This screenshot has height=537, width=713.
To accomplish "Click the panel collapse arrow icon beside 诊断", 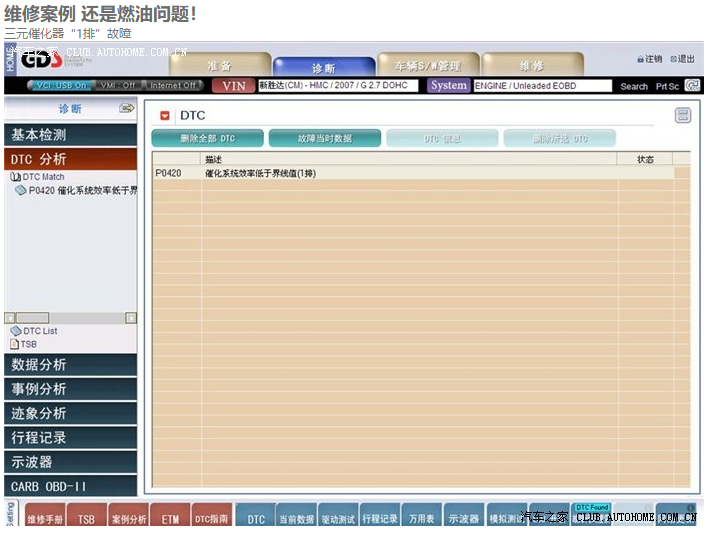I will tap(127, 108).
